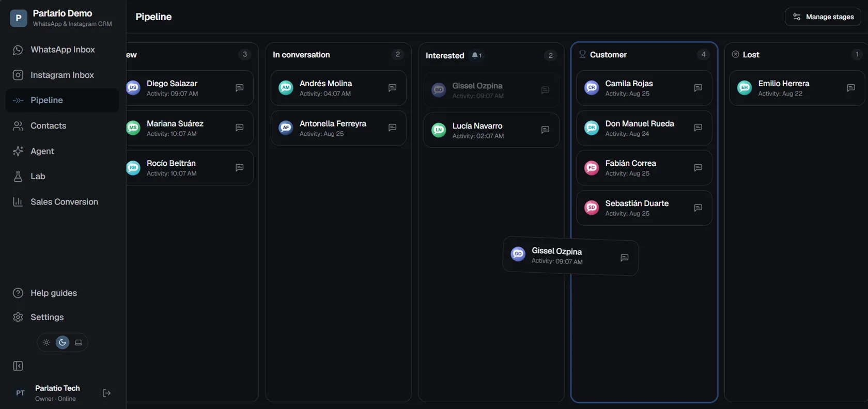Open the Camila Rojas contact card
The height and width of the screenshot is (409, 868).
pos(644,88)
